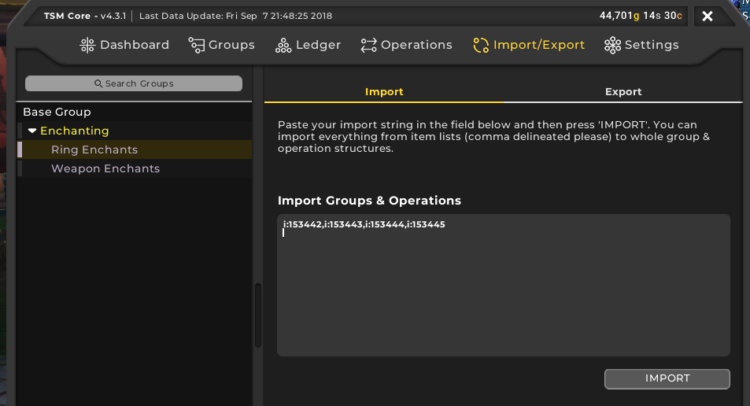Click the magnifier icon in Search Groups
The width and height of the screenshot is (750, 406).
point(98,84)
